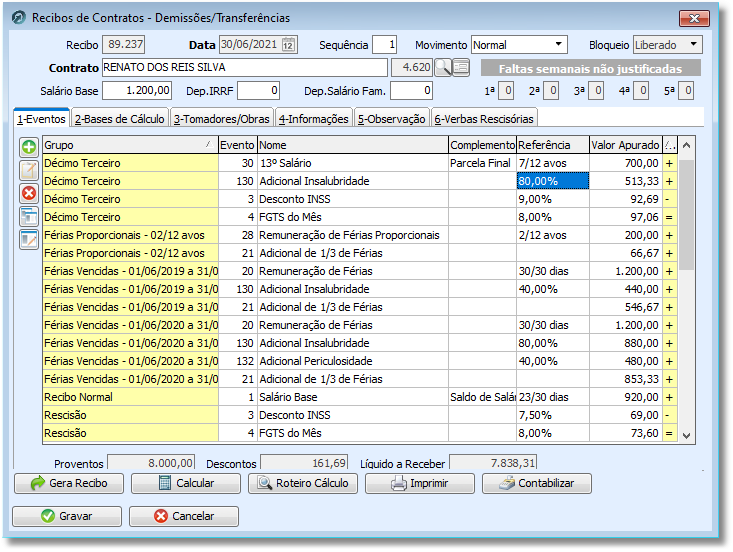
Task: Click the events grid vertical scrollbar thumb
Action: 686,215
